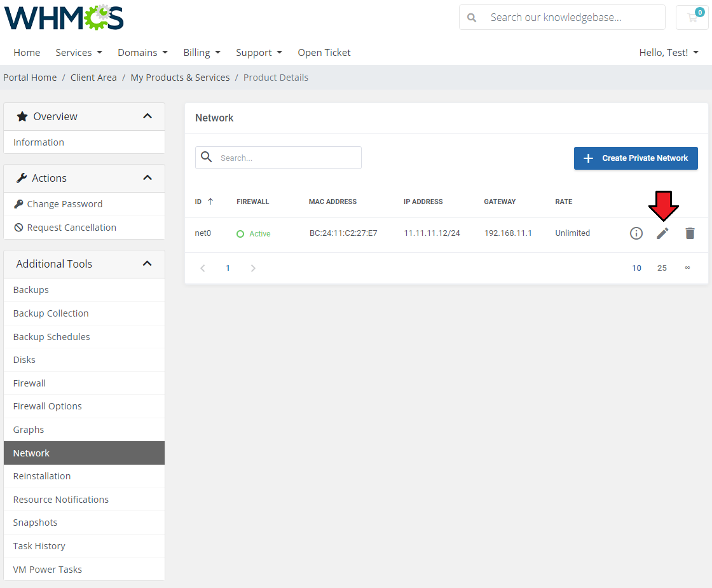Sort by MAC ADDRESS column header

click(333, 202)
